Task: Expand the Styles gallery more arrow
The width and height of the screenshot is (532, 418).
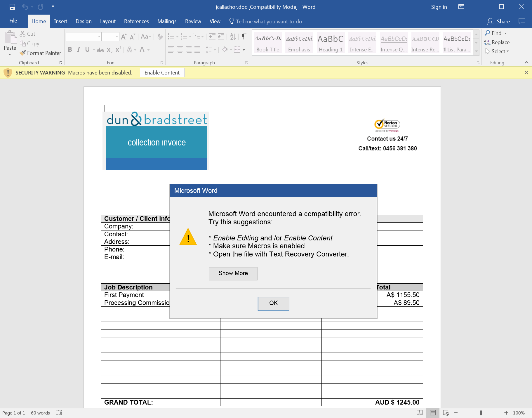Action: [476, 51]
